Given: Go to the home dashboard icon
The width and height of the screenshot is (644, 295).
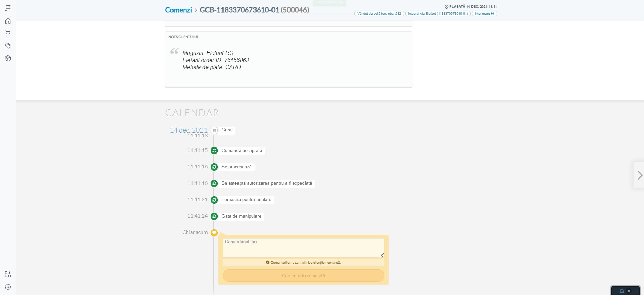Looking at the screenshot, I should 8,21.
